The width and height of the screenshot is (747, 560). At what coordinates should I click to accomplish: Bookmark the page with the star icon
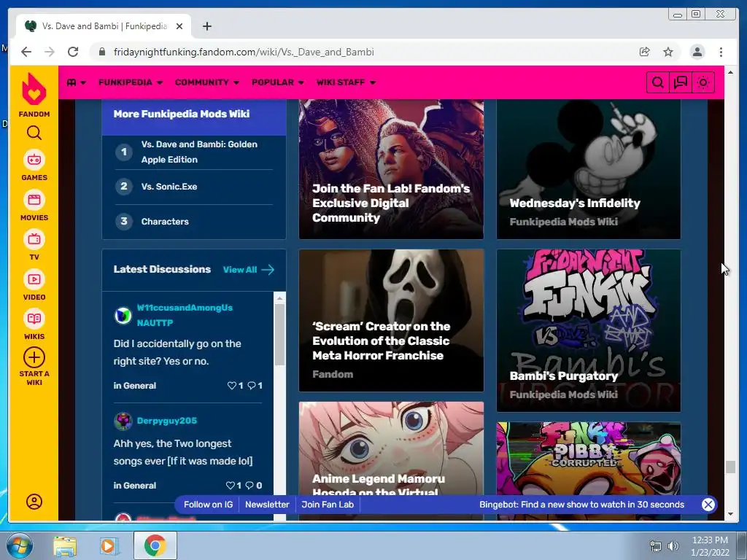point(668,52)
